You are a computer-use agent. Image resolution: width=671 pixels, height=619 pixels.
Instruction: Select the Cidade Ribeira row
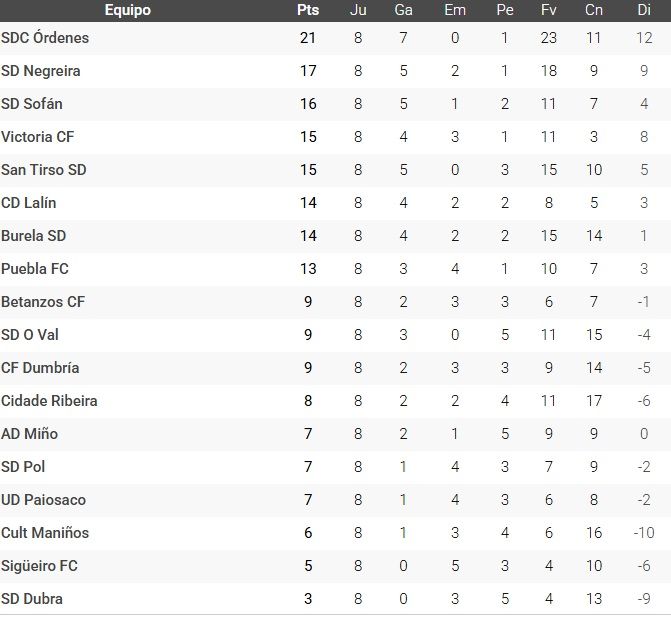click(x=49, y=401)
